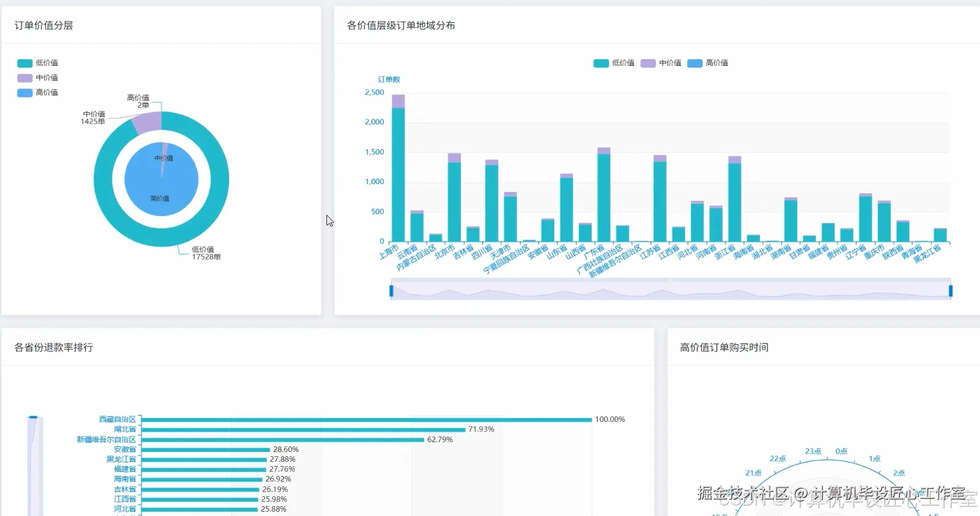980x516 pixels.
Task: Click the 广东省 bar in region chart
Action: click(x=604, y=195)
